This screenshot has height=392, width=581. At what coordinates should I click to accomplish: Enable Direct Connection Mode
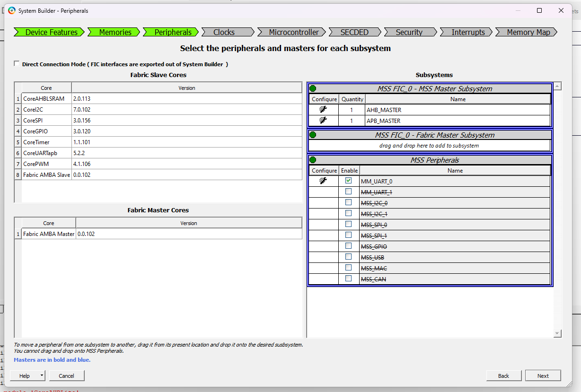click(17, 64)
